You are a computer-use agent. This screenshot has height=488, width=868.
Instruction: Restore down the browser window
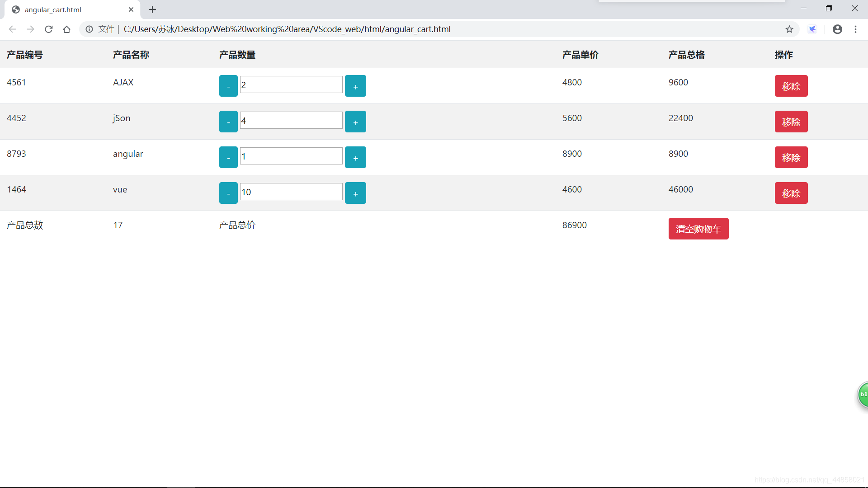pyautogui.click(x=829, y=8)
